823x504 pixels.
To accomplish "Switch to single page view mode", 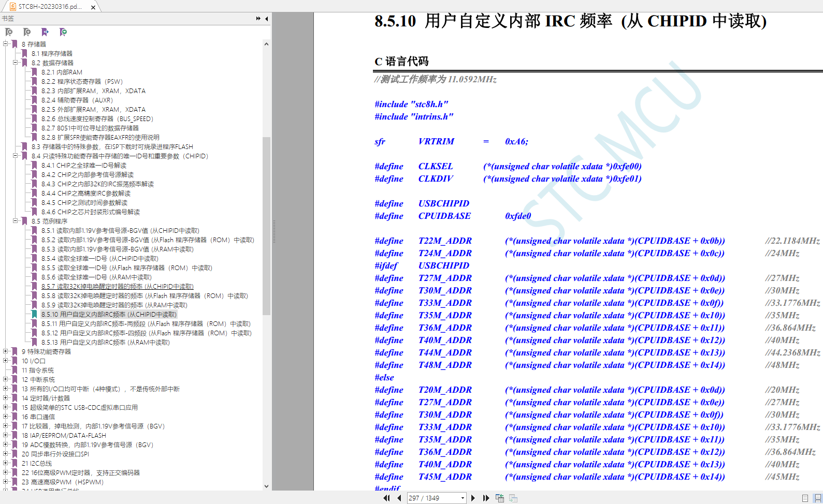I will click(x=805, y=498).
